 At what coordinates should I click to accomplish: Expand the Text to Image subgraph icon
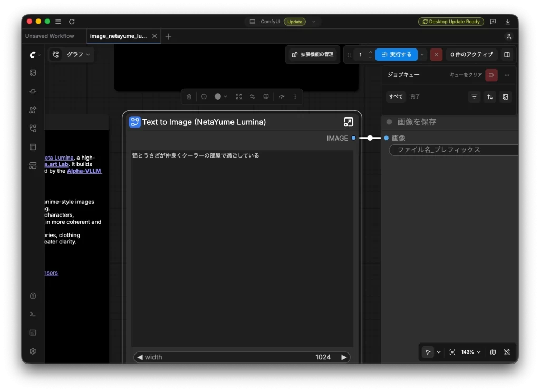(x=348, y=122)
